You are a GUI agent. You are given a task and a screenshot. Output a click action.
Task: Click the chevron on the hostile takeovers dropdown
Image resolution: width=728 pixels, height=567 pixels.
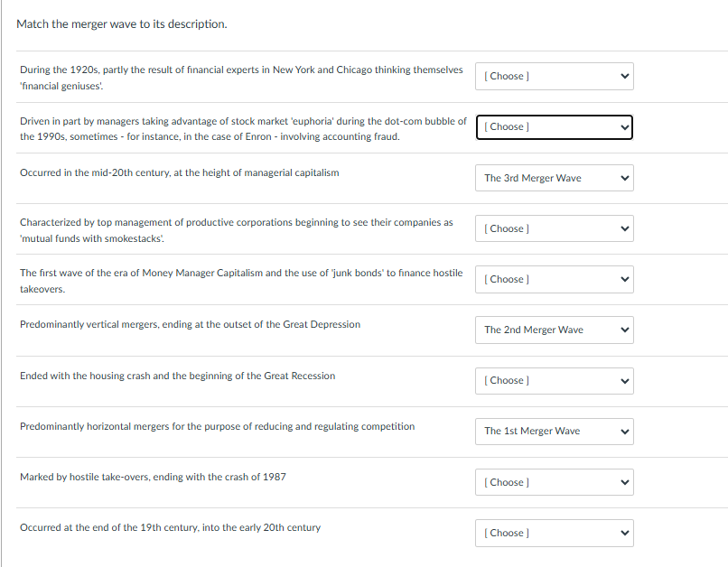point(623,279)
